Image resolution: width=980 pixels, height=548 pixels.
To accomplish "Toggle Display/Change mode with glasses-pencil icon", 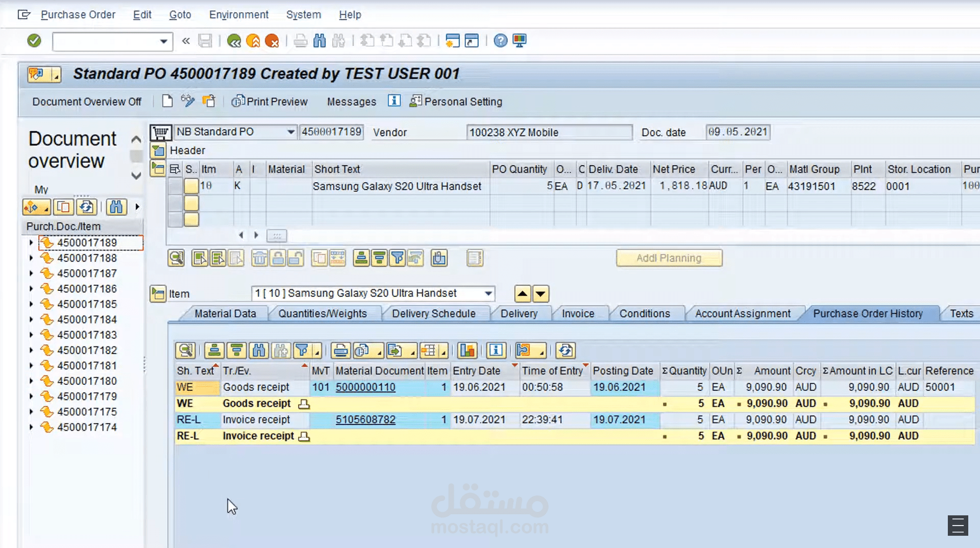I will [x=188, y=101].
